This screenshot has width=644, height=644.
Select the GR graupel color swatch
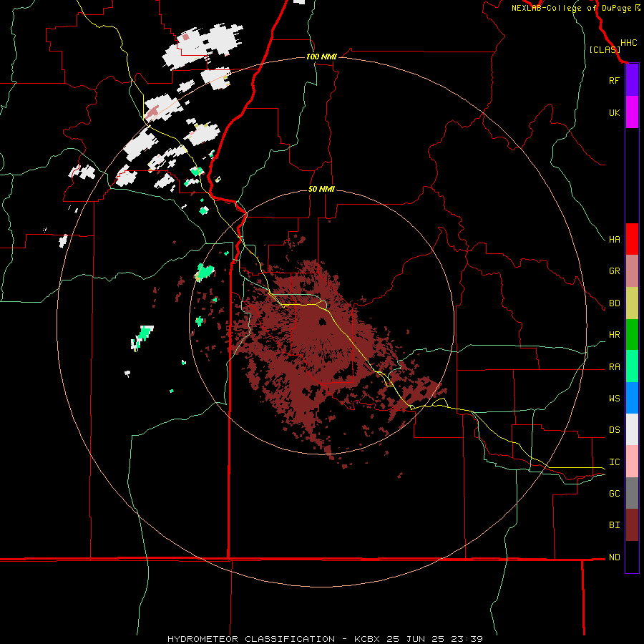tap(632, 271)
